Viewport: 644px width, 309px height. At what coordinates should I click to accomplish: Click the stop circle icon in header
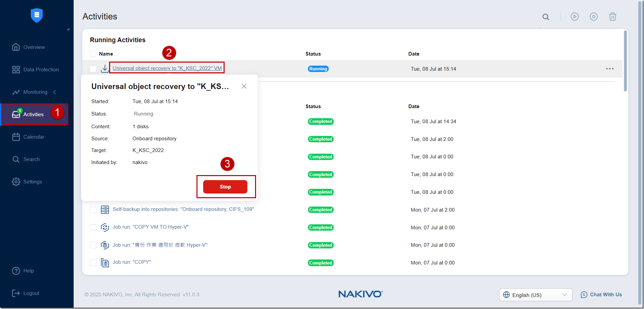pos(594,17)
